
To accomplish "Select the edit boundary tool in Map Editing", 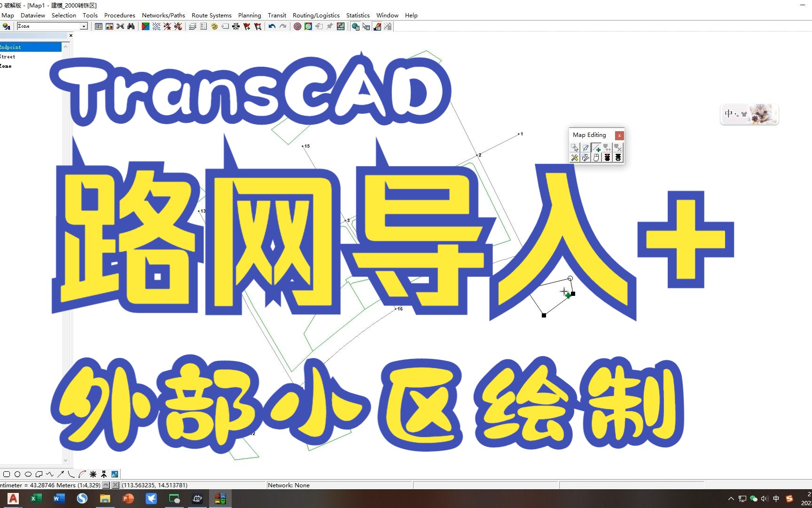I will pyautogui.click(x=586, y=148).
